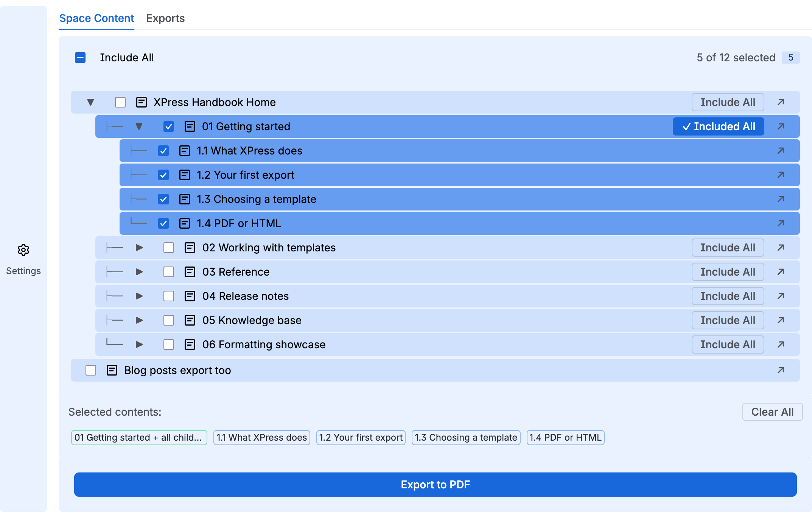Click the '01 Getting started + all child...' tag

point(139,438)
